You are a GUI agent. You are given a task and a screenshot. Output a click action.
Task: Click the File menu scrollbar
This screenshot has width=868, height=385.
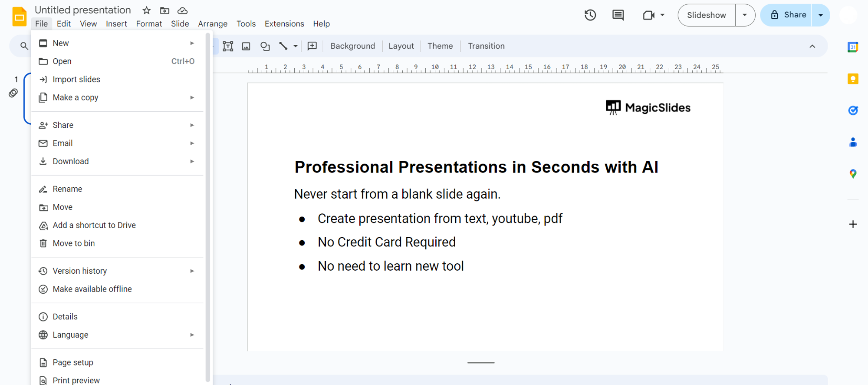tap(208, 208)
